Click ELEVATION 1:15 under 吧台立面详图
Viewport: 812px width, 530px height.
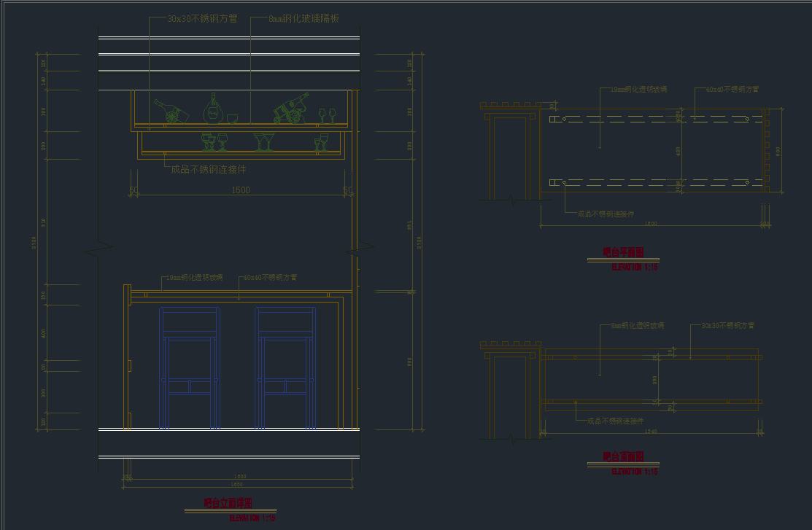pos(252,518)
